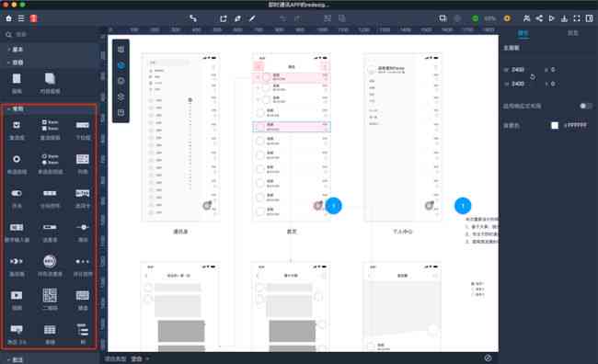Click the fullscreen icon in top-right toolbar

click(x=577, y=18)
